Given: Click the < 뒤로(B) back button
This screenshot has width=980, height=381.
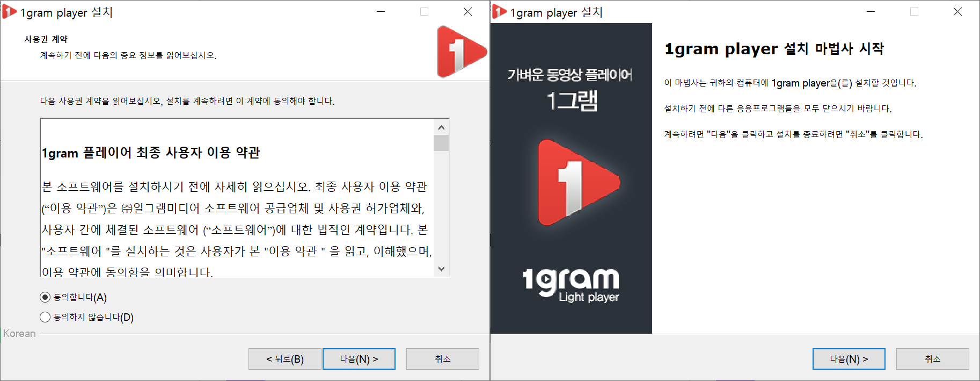Looking at the screenshot, I should click(x=285, y=359).
